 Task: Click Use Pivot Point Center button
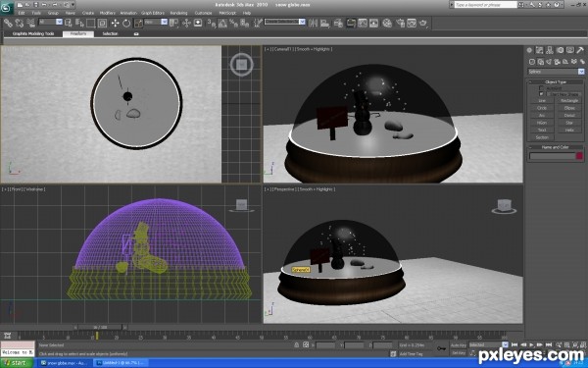click(174, 24)
